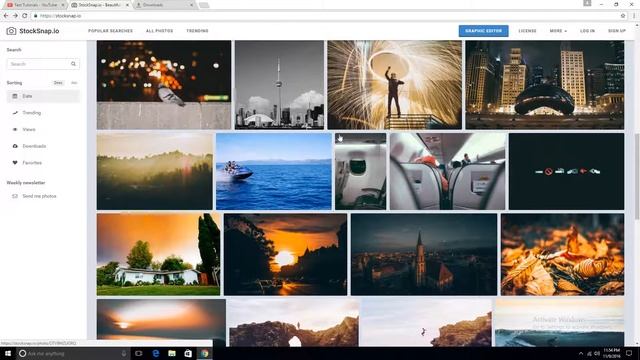Open the airplane window seat photo

point(360,171)
